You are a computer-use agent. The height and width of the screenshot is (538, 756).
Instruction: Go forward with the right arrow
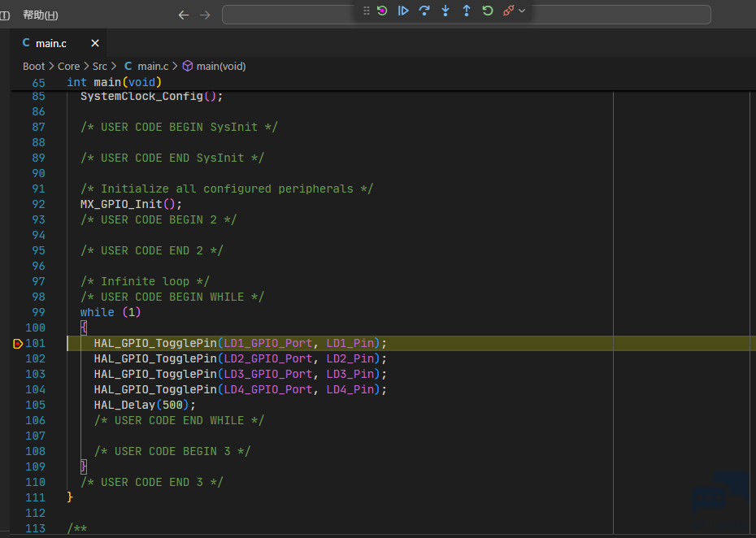pos(205,15)
